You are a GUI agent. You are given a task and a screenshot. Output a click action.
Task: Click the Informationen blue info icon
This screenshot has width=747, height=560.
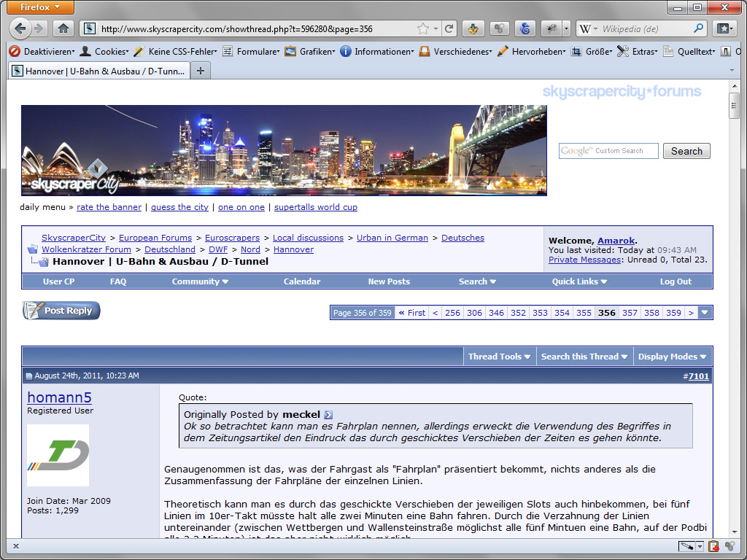pyautogui.click(x=345, y=51)
